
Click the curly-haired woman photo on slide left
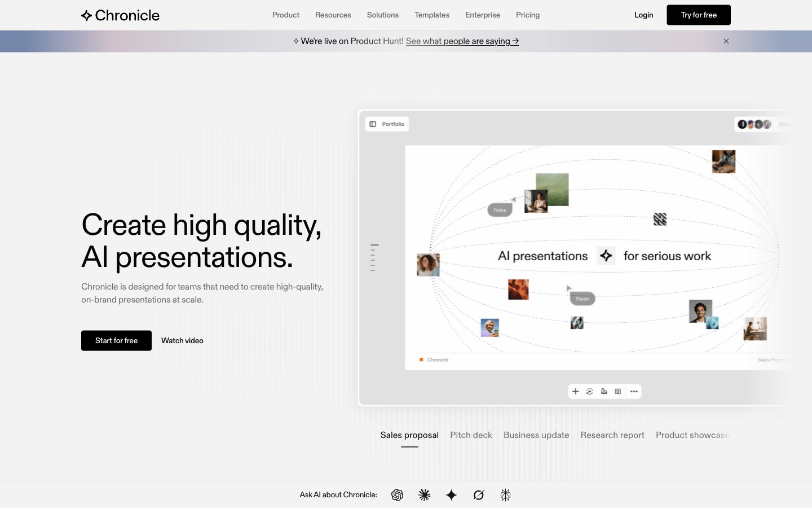click(428, 265)
